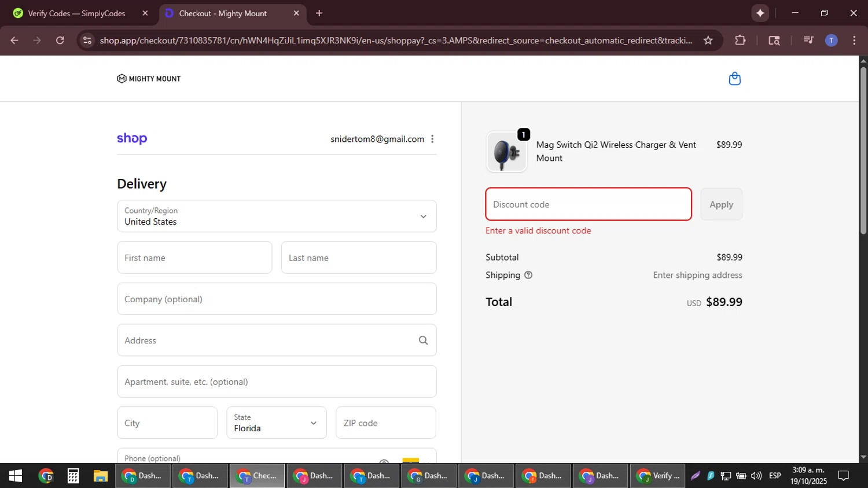Click the network icon in system tray
868x488 pixels.
(726, 476)
